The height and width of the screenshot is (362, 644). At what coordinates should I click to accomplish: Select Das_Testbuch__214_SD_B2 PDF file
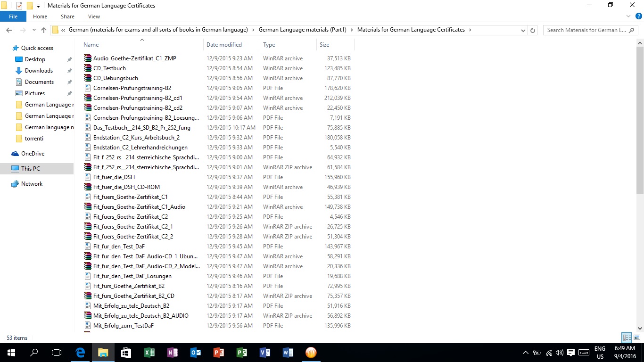pyautogui.click(x=141, y=128)
